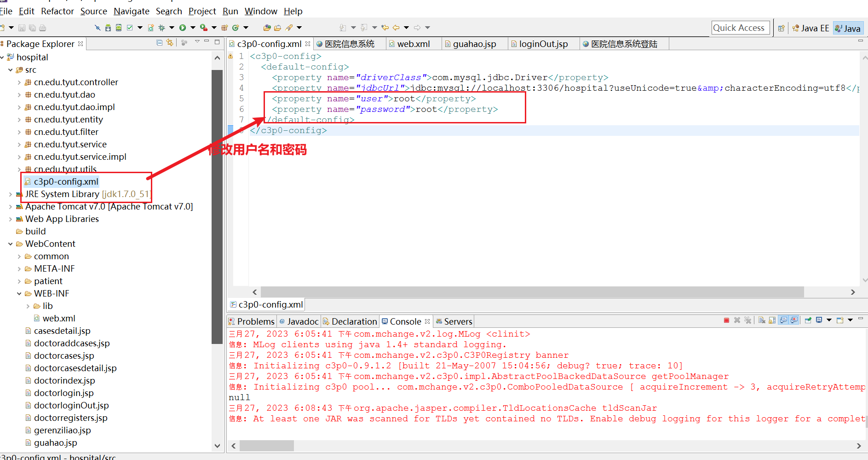Viewport: 868px width, 460px height.
Task: Click into the Quick Access field
Action: coord(740,28)
